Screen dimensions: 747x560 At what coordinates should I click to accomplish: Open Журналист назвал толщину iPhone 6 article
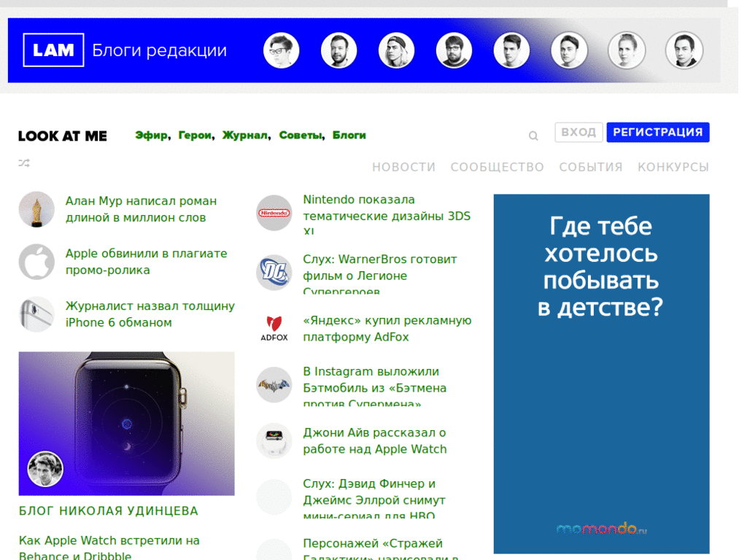click(x=150, y=314)
